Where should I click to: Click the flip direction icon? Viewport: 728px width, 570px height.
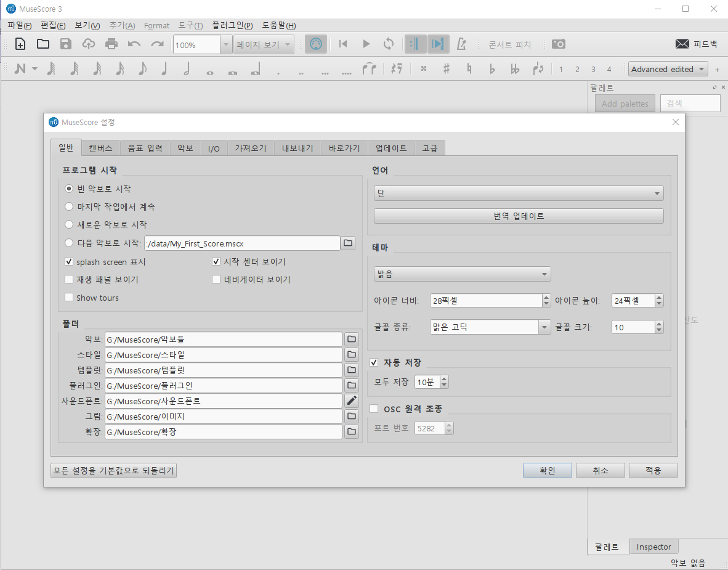pos(538,69)
